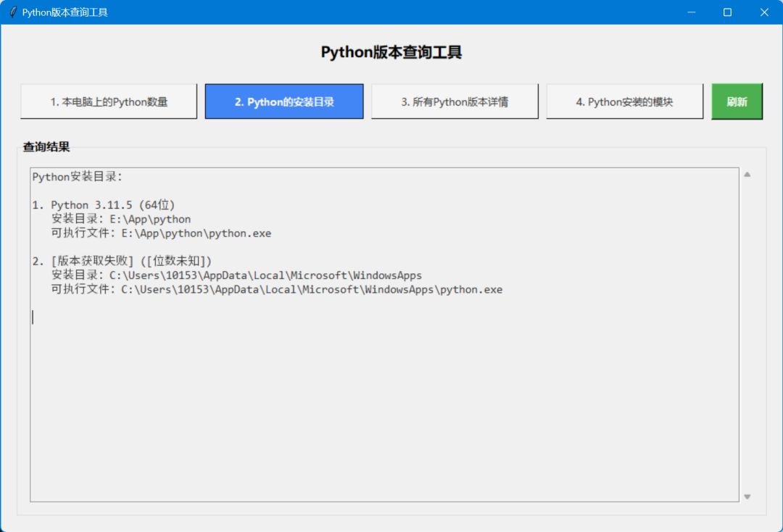Click the Python版本查询工具 heading
This screenshot has height=532, width=783.
pyautogui.click(x=391, y=52)
